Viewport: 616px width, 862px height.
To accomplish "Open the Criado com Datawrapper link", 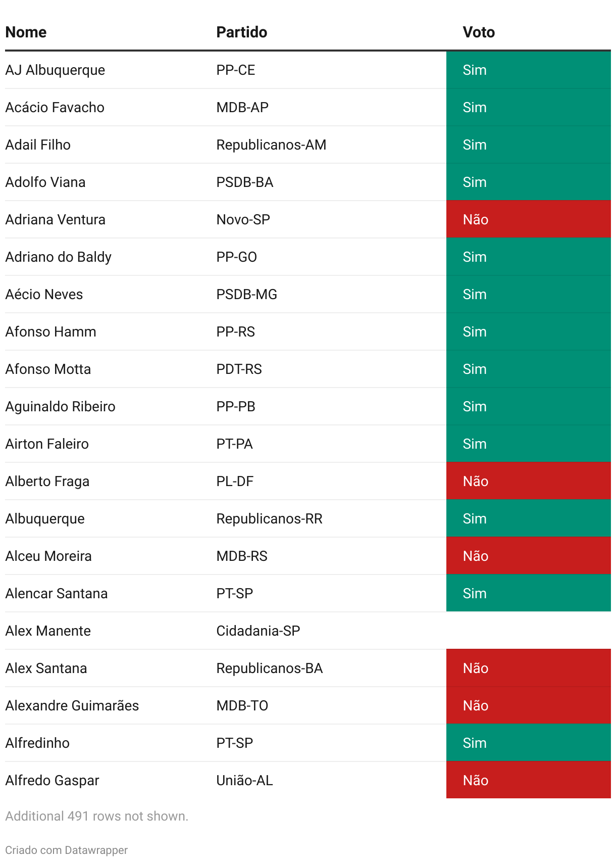I will coord(66,850).
